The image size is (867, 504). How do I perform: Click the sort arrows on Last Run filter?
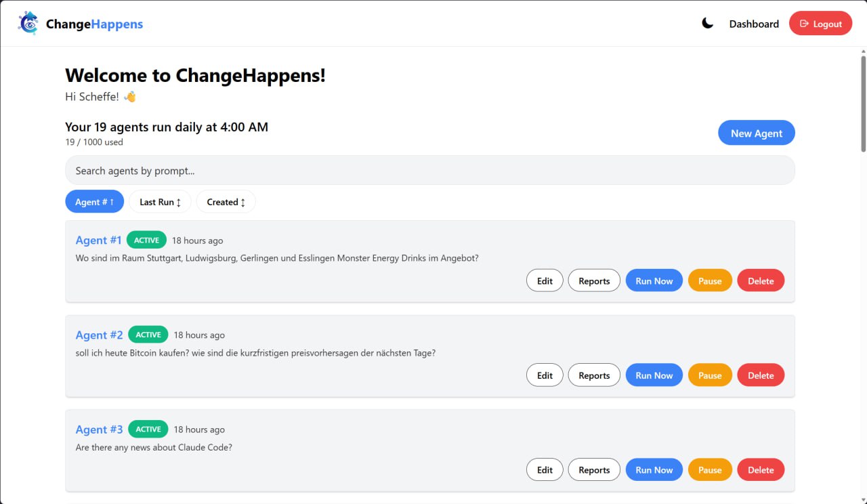pos(179,201)
